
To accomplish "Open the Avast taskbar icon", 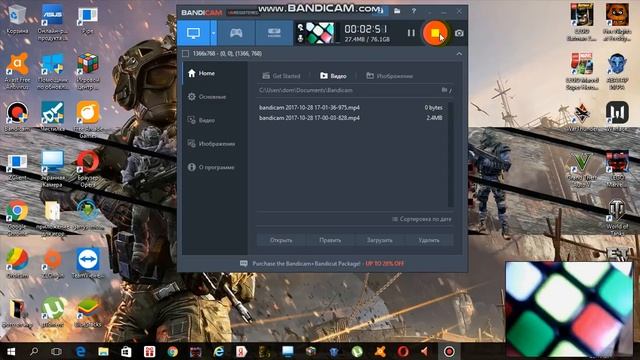I will [x=380, y=351].
